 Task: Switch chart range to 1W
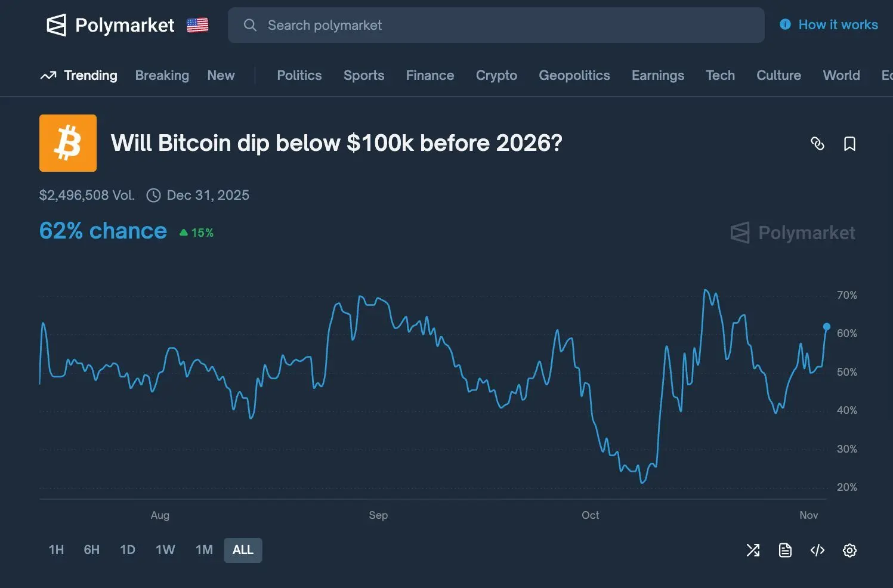(165, 550)
